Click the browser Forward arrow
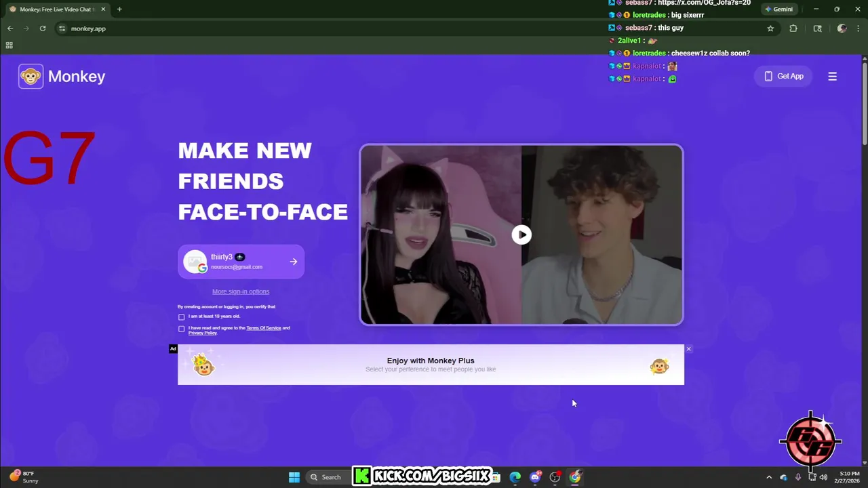 pos(26,28)
